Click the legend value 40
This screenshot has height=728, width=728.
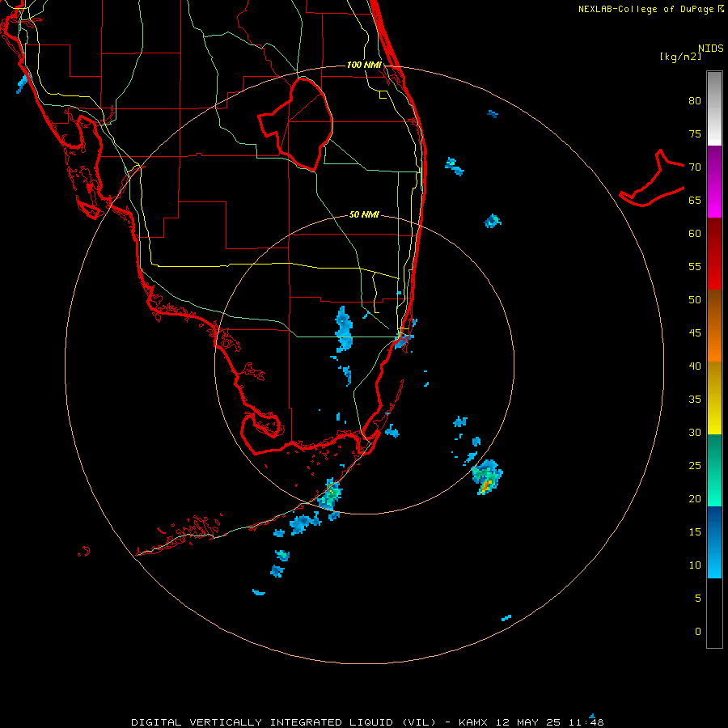(x=695, y=366)
